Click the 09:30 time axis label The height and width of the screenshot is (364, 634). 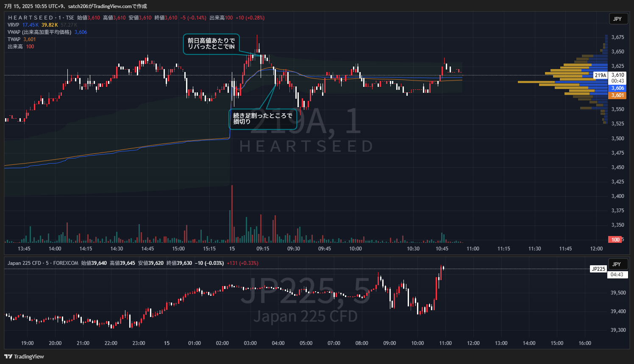(x=294, y=249)
